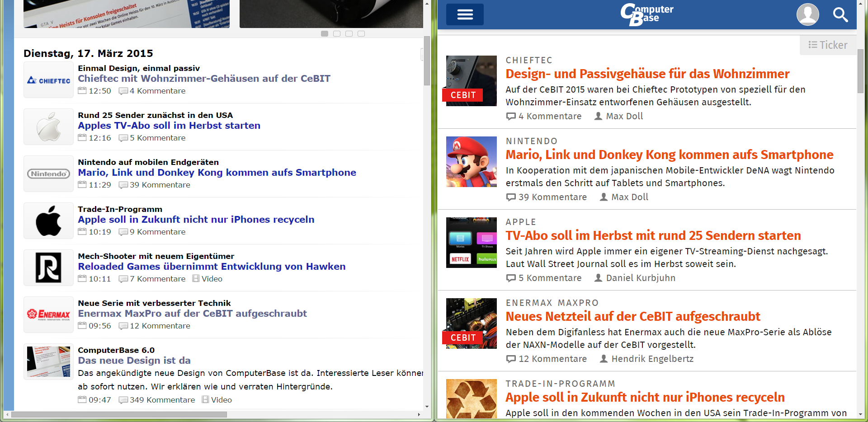Click 'ENERMAX MAXPRO' category label
868x422 pixels.
552,303
